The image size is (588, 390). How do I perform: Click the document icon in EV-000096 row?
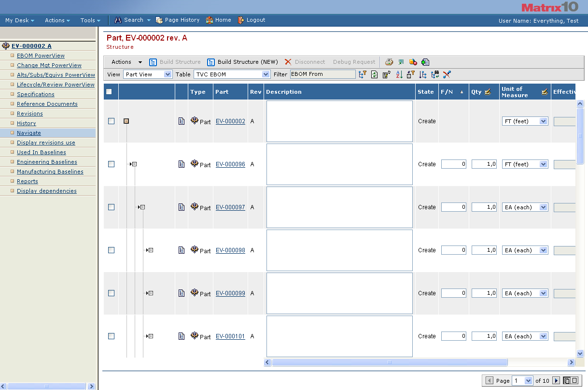click(x=182, y=164)
